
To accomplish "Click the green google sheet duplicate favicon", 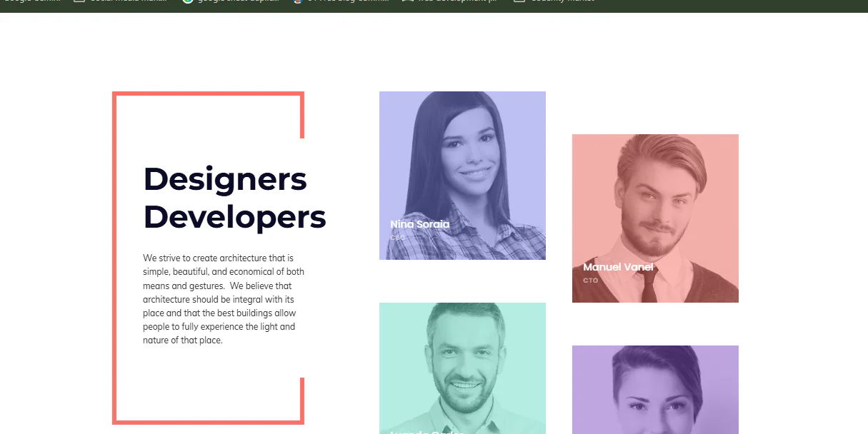I will coord(186,1).
